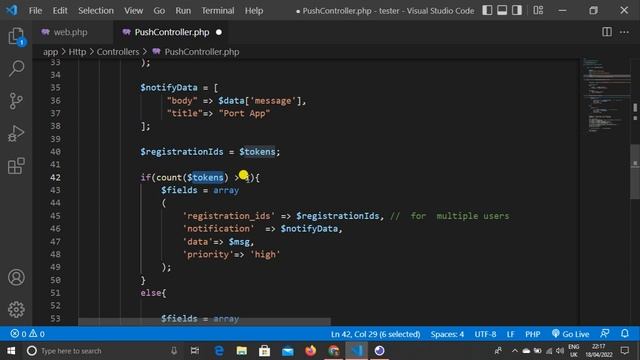This screenshot has height=360, width=640.
Task: Change encoding via UTF-8
Action: 485,334
